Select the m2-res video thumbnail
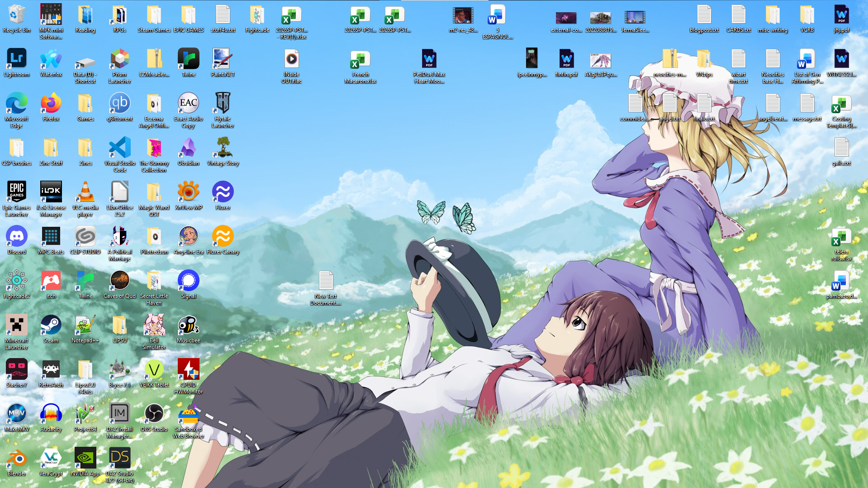868x488 pixels. click(464, 19)
